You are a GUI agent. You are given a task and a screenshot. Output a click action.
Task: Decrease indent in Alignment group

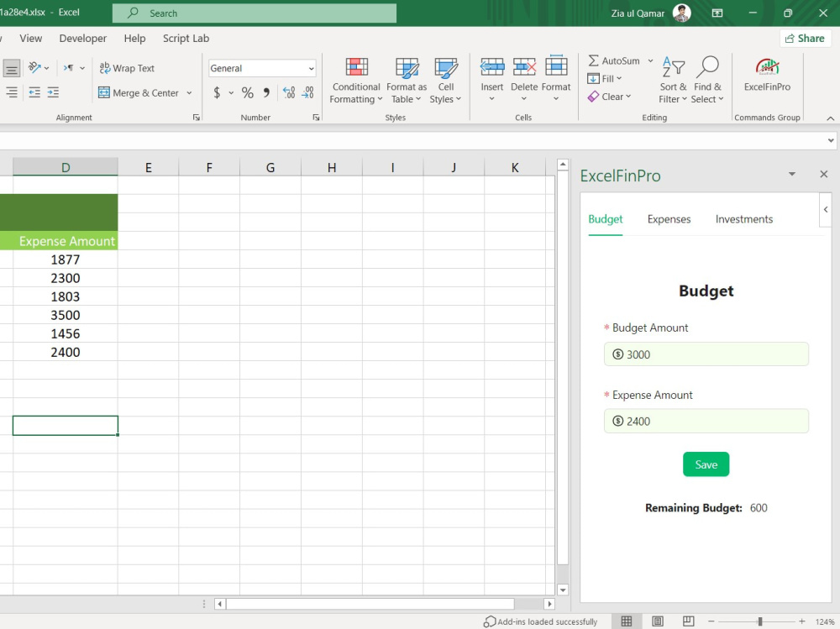point(34,92)
